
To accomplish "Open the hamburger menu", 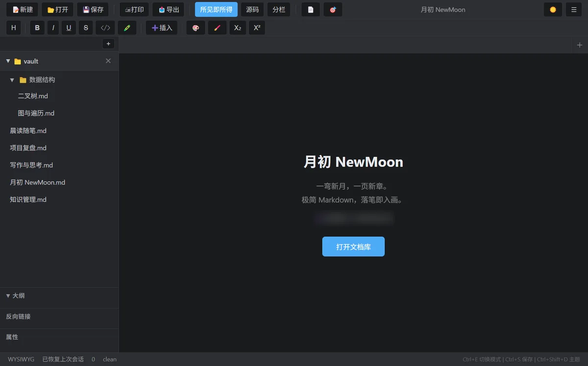I will point(574,9).
